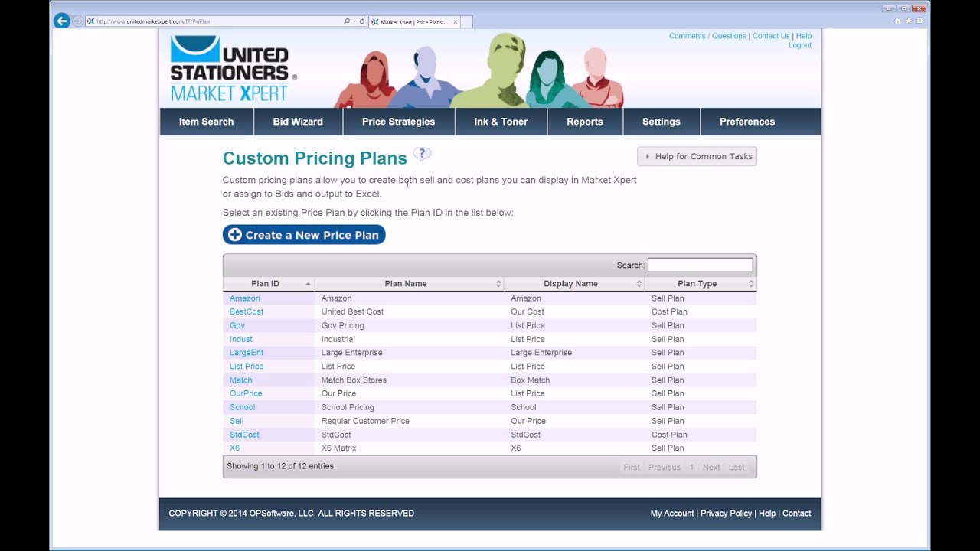Open the School plan ID link
Screen dimensions: 980x551
[242, 407]
